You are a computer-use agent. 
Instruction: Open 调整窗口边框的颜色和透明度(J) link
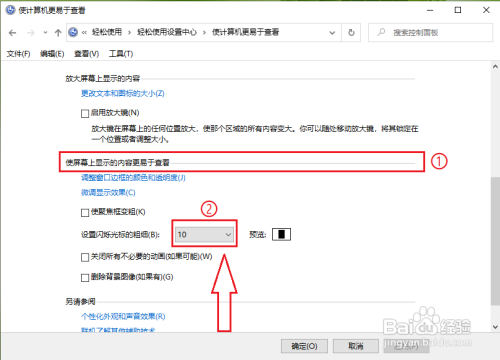(133, 178)
